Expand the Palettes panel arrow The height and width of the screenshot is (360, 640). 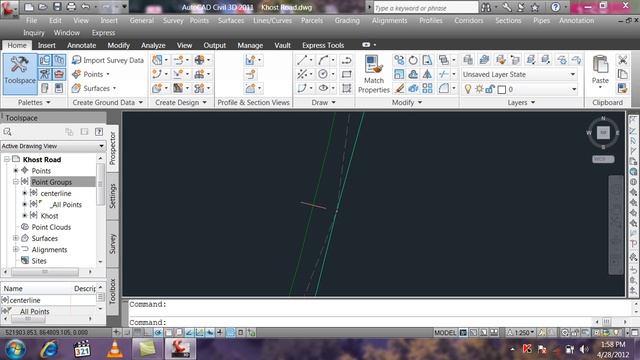click(48, 102)
